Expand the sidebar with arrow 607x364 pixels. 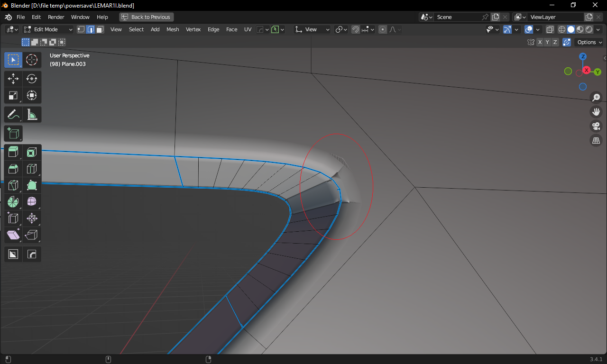click(x=605, y=58)
